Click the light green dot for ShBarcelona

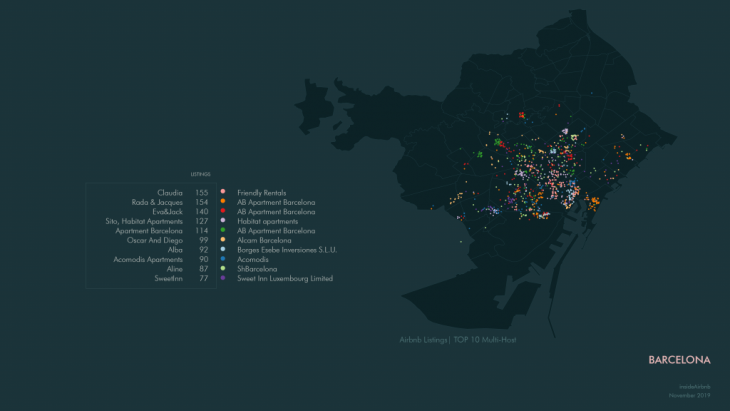click(x=222, y=269)
